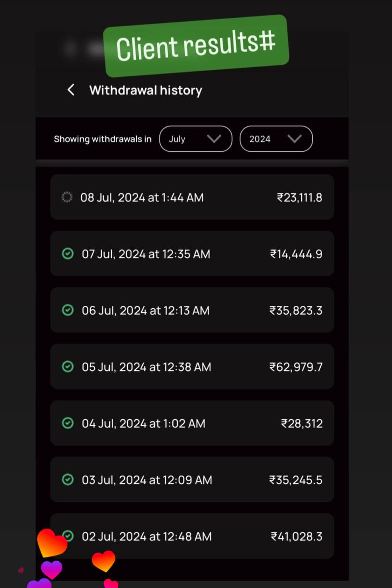Select the ₹14,444.9 withdrawal amount
Viewport: 392px width, 588px height.
tap(296, 254)
